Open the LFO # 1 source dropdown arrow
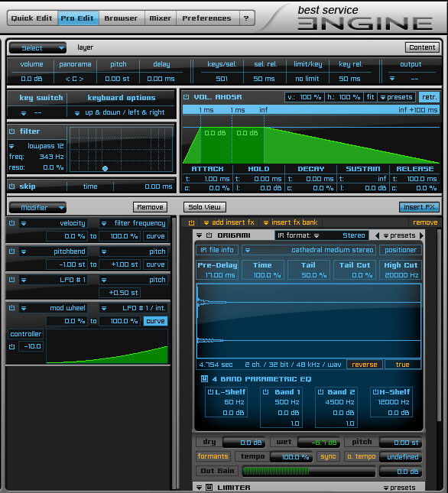Viewport: 448px width, 493px height. point(24,281)
